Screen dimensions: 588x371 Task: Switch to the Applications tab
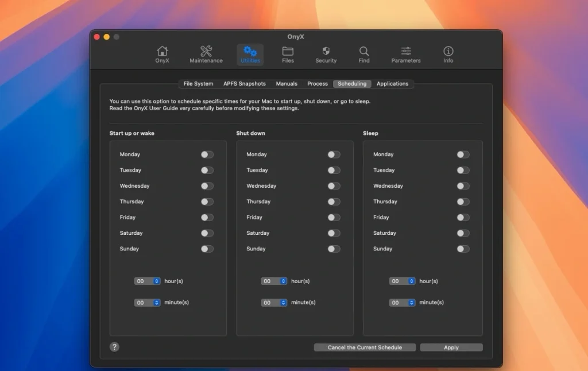[x=392, y=84]
